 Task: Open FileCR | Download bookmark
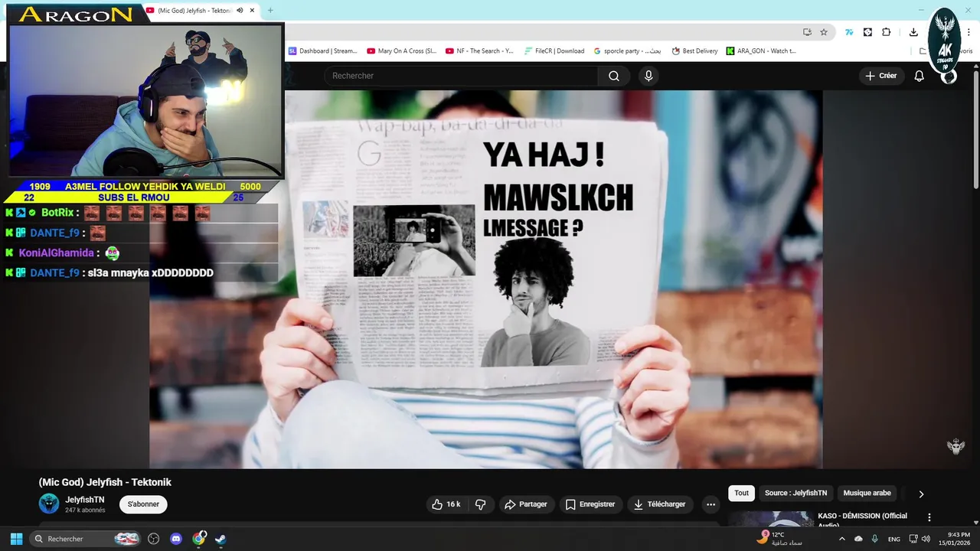(554, 51)
